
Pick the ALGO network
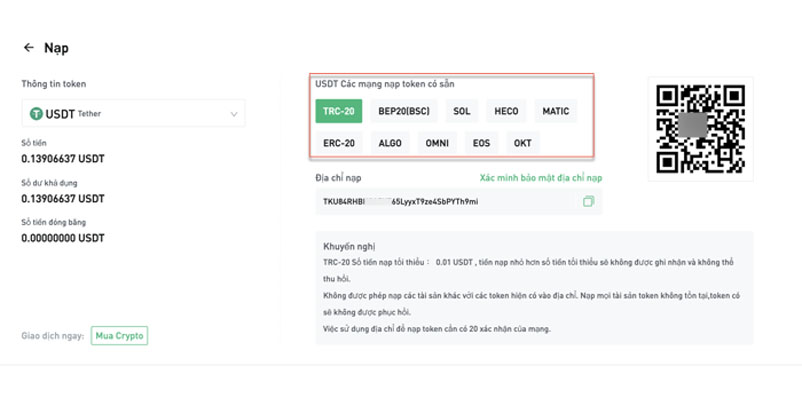[x=390, y=143]
